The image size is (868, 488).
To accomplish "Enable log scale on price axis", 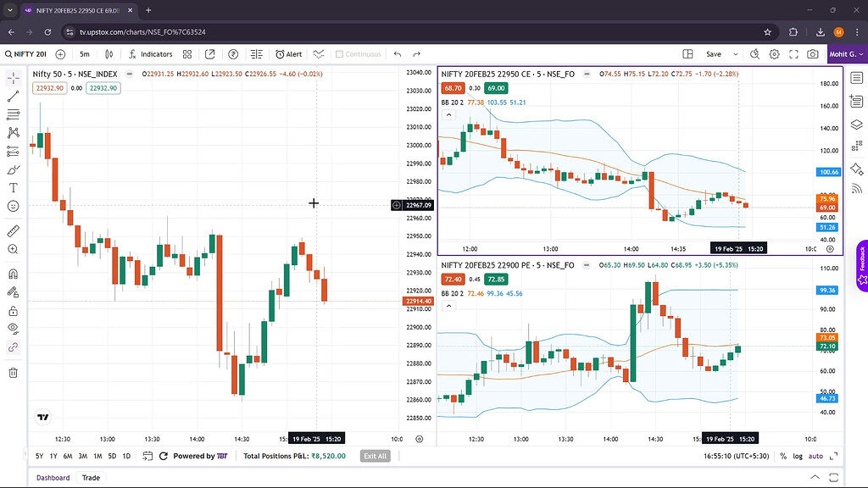I will point(797,456).
